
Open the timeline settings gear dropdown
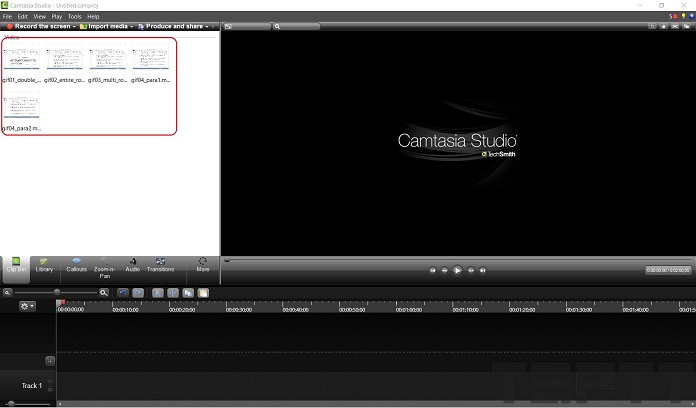tap(27, 306)
